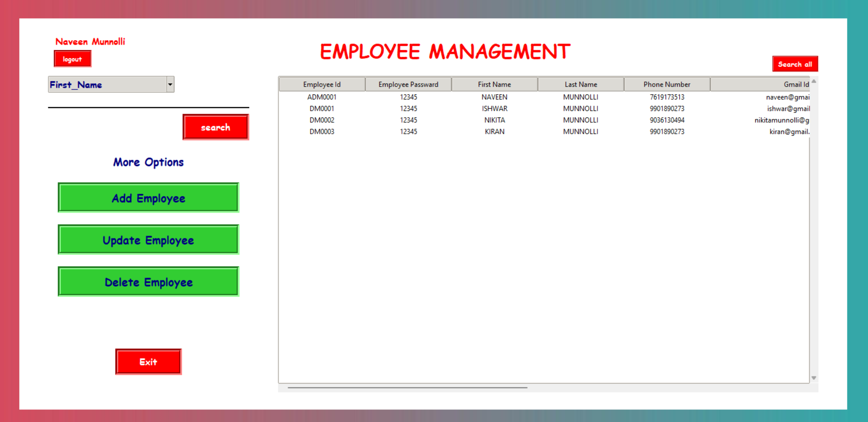Click the NAVEEN first name cell
Image resolution: width=868 pixels, height=422 pixels.
coord(494,97)
